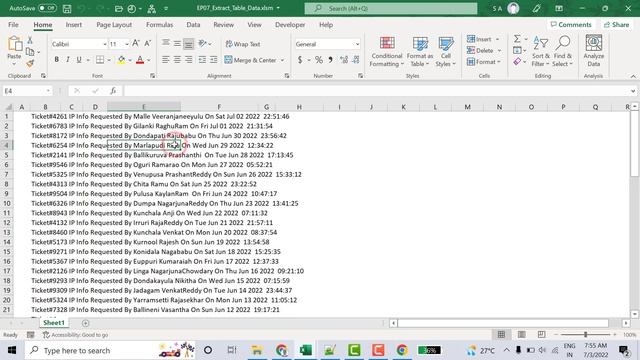Viewport: 640px width, 360px height.
Task: Click the Share button
Action: point(616,25)
